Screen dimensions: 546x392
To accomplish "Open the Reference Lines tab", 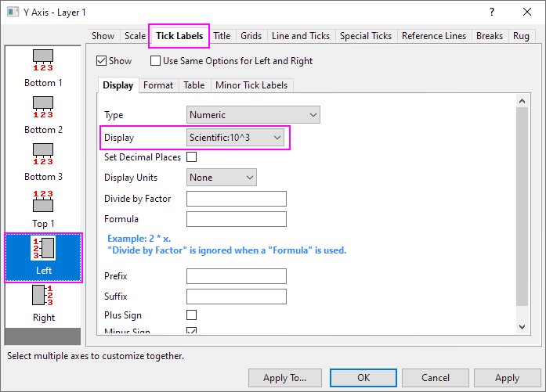I will [x=434, y=36].
